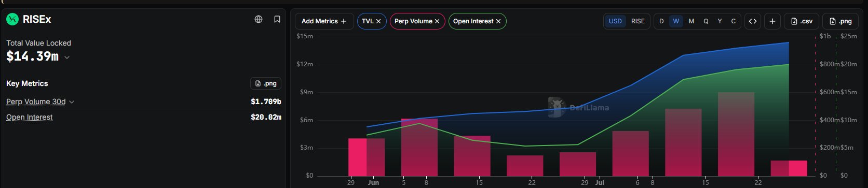Select monthly (M) interval

[x=691, y=21]
